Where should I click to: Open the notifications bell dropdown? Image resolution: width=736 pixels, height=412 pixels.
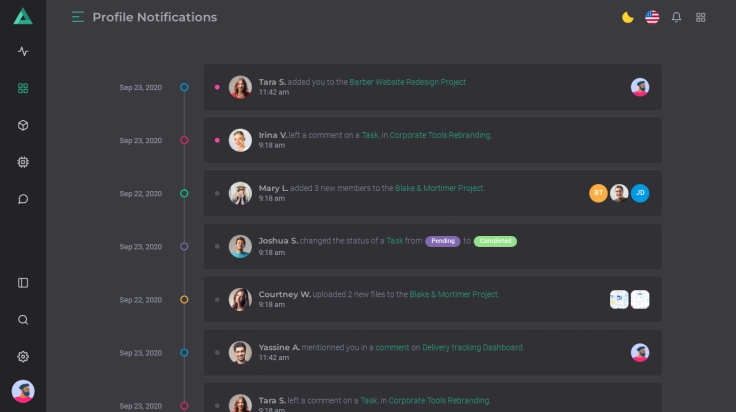[677, 17]
